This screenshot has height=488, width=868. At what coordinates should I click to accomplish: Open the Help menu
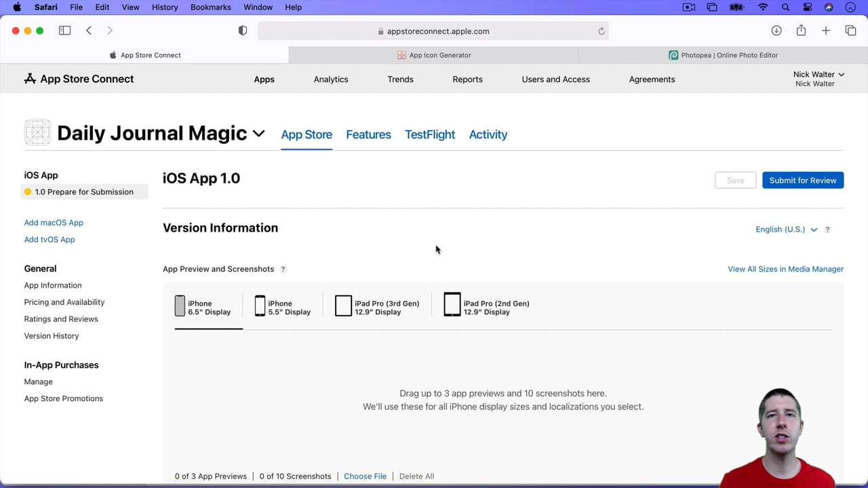pos(293,7)
